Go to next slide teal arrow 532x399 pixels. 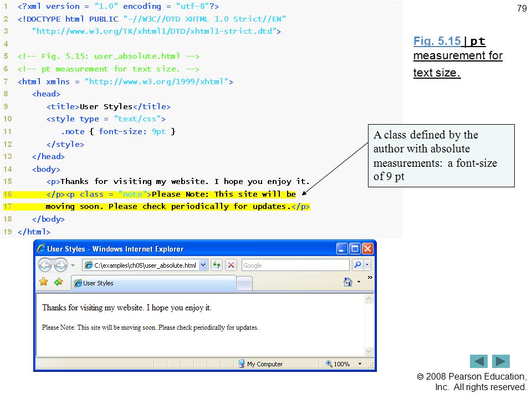(x=501, y=361)
